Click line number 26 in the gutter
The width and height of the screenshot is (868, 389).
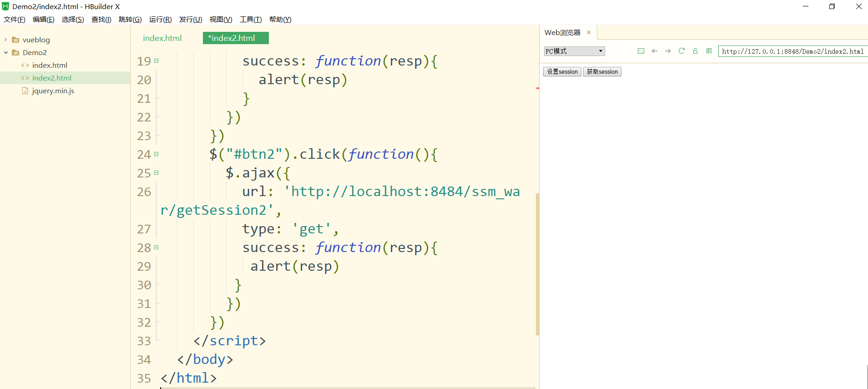click(144, 192)
